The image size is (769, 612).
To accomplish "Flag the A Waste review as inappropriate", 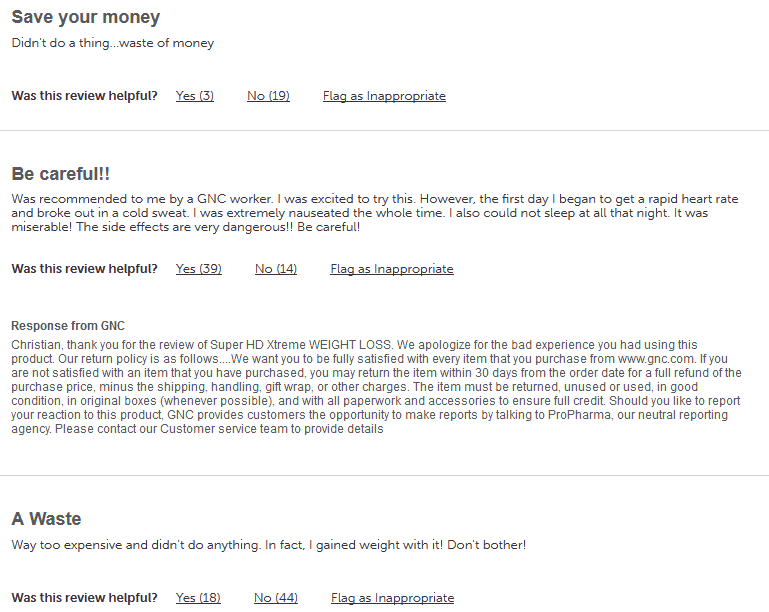I will point(392,598).
